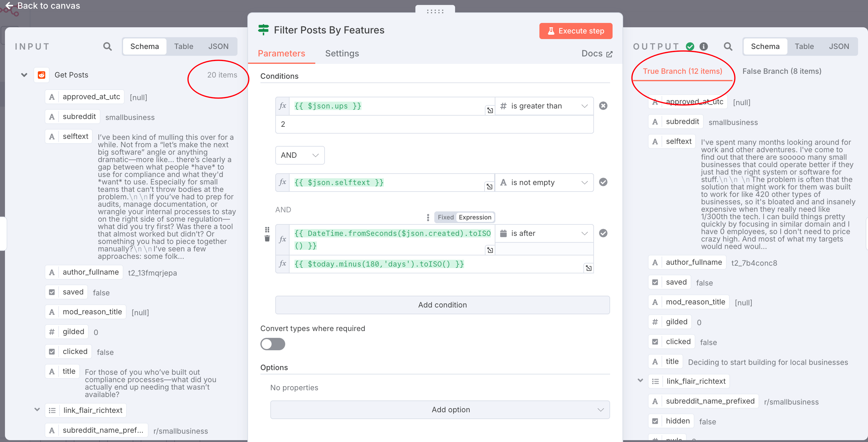Open the AND combinator dropdown
The height and width of the screenshot is (442, 868).
pos(299,155)
